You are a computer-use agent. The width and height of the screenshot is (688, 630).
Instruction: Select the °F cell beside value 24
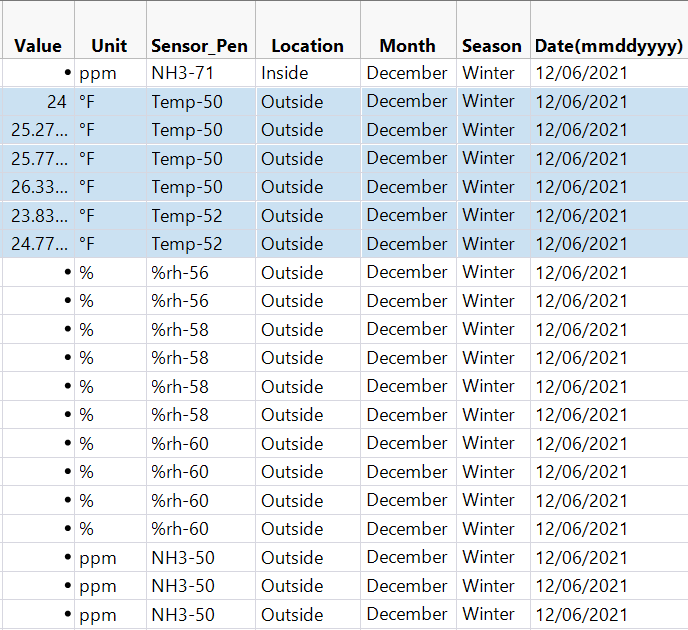[x=87, y=102]
